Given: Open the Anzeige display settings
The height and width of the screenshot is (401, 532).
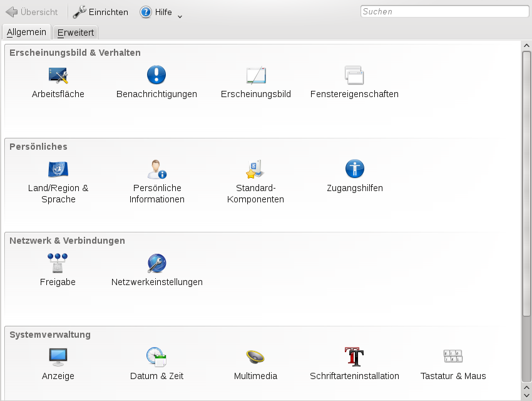Looking at the screenshot, I should [x=58, y=357].
